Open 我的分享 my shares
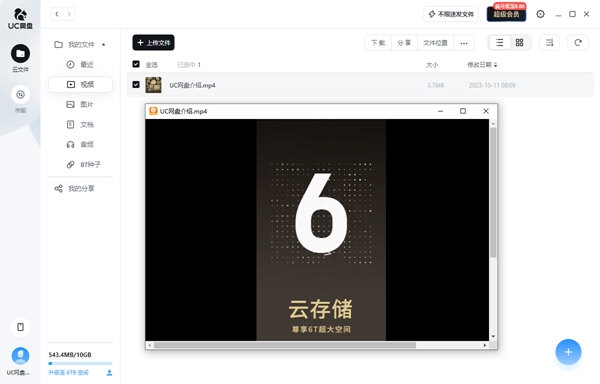600x384 pixels. tap(75, 188)
